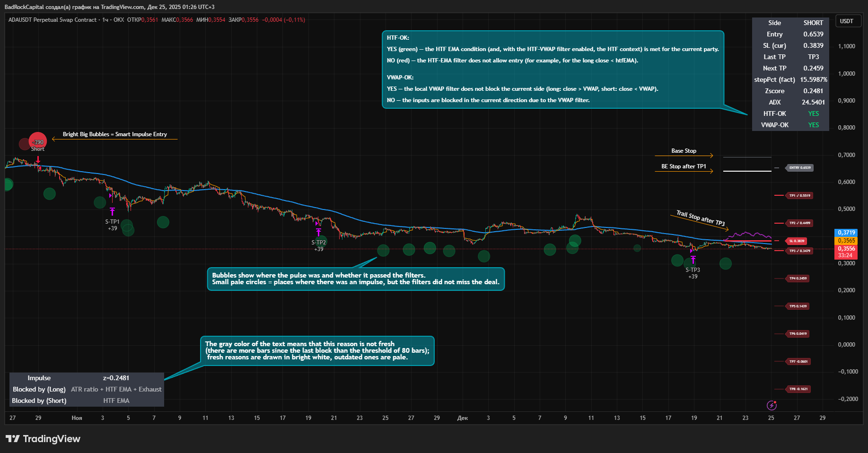Click the Blocked by (Short) HTF EMA cell
The image size is (868, 453).
pos(116,401)
